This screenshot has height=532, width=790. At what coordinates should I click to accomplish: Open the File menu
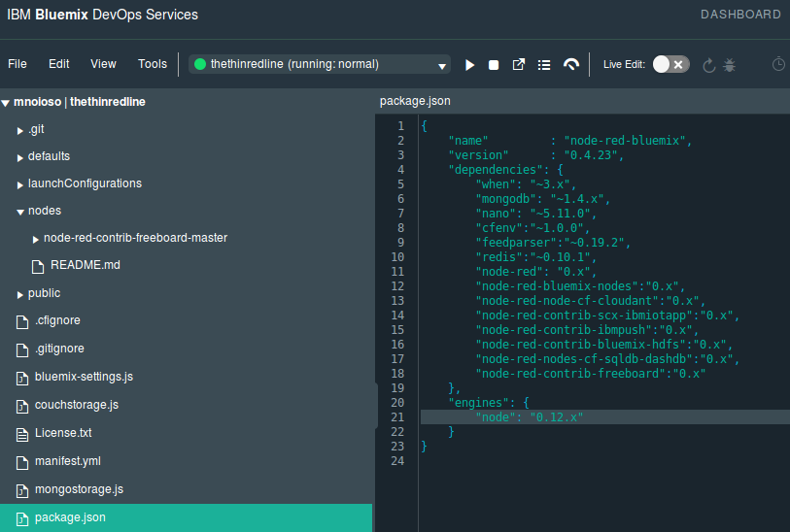tap(17, 64)
